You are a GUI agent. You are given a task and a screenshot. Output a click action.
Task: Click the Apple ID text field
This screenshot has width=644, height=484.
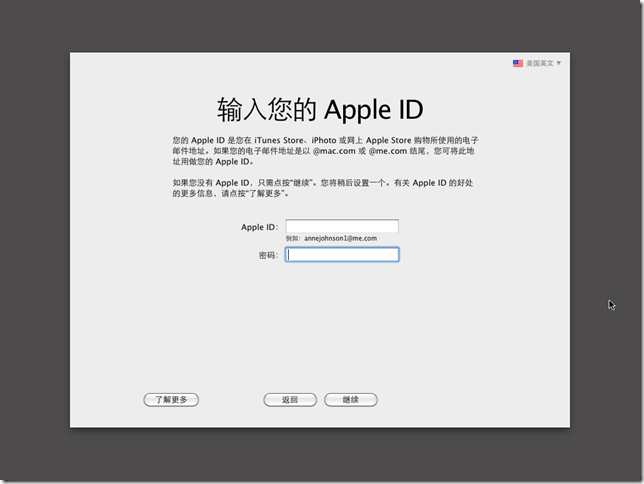click(x=342, y=226)
